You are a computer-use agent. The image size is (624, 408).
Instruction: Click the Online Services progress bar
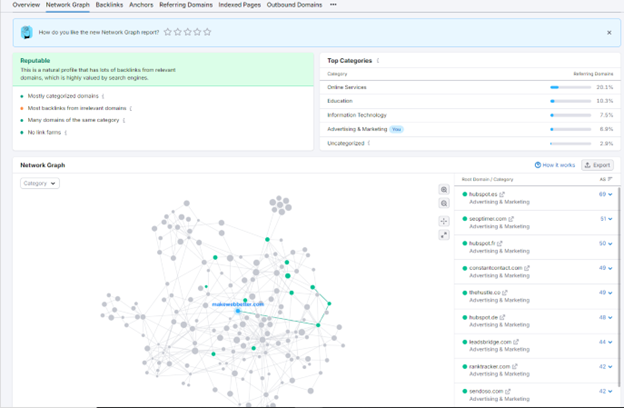pos(570,87)
